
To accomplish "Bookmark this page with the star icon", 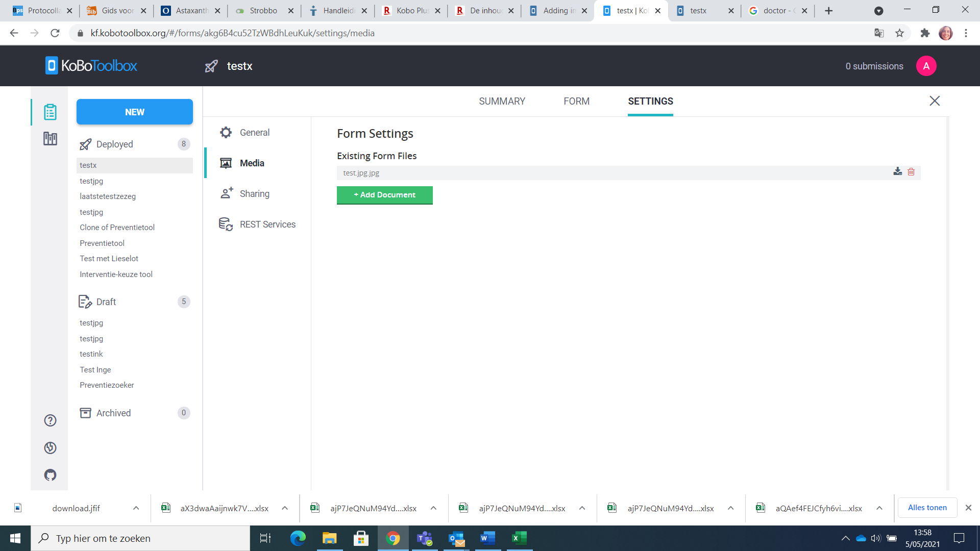I will [899, 33].
